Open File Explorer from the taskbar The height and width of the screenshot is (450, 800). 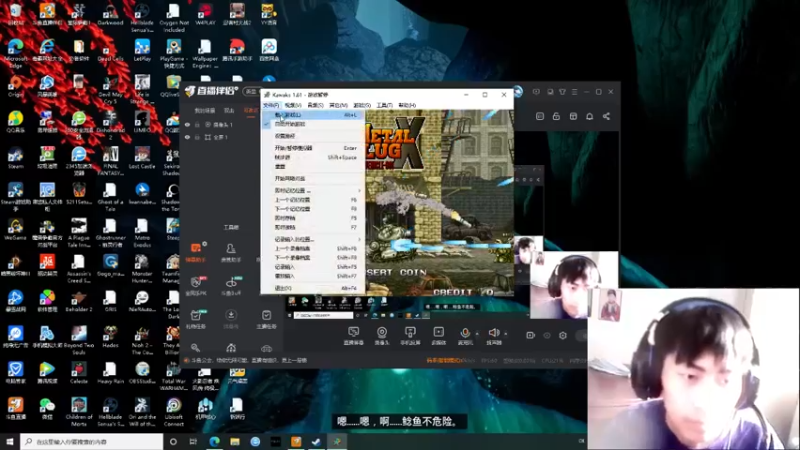point(235,441)
